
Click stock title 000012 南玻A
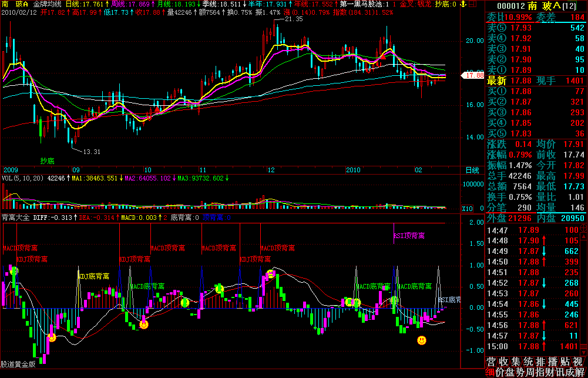[x=537, y=6]
